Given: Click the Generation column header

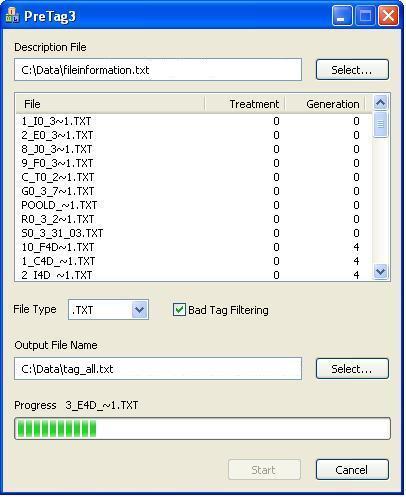Looking at the screenshot, I should point(325,104).
